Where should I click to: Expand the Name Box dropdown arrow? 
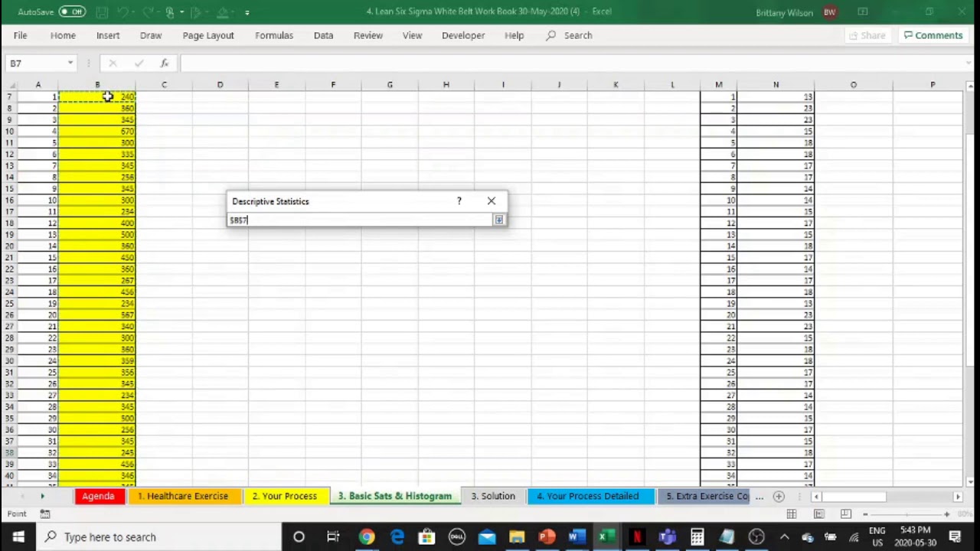click(x=70, y=63)
